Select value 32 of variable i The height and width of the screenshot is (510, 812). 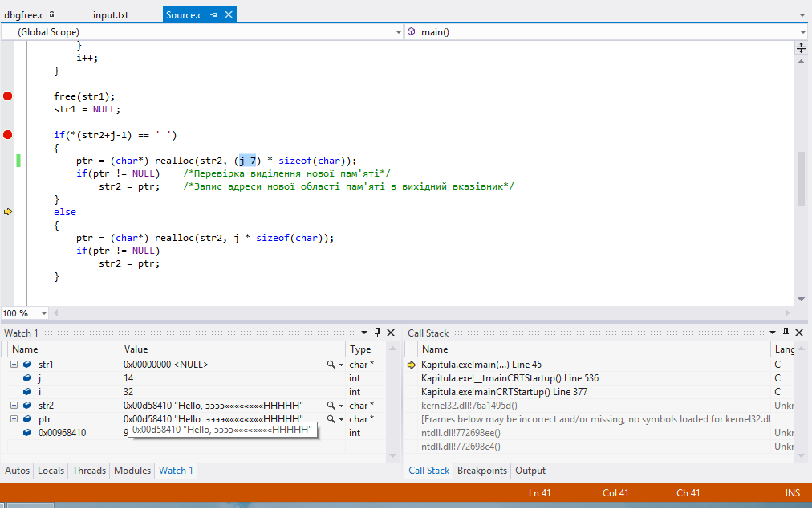128,392
